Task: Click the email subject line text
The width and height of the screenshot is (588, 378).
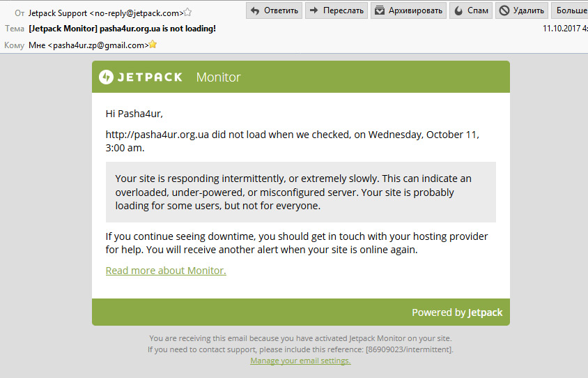Action: tap(122, 29)
